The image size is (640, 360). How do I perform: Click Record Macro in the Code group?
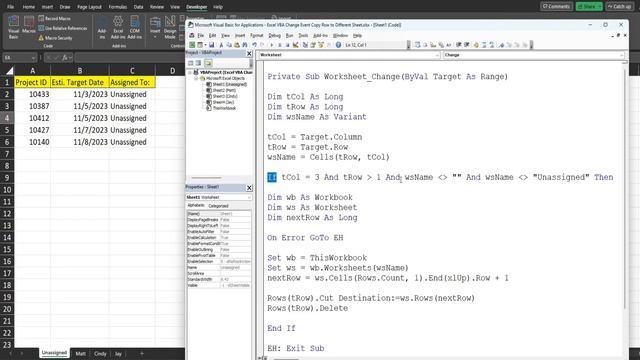55,18
